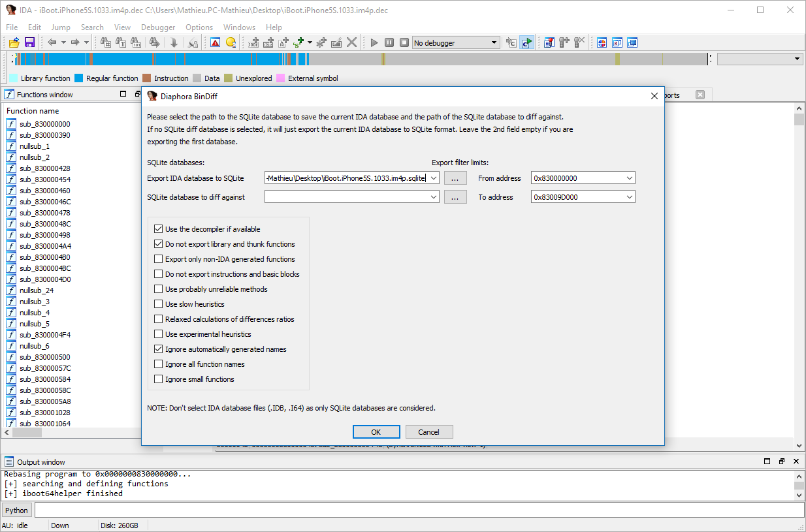The width and height of the screenshot is (806, 532).
Task: Click the start process play button
Action: pyautogui.click(x=374, y=42)
